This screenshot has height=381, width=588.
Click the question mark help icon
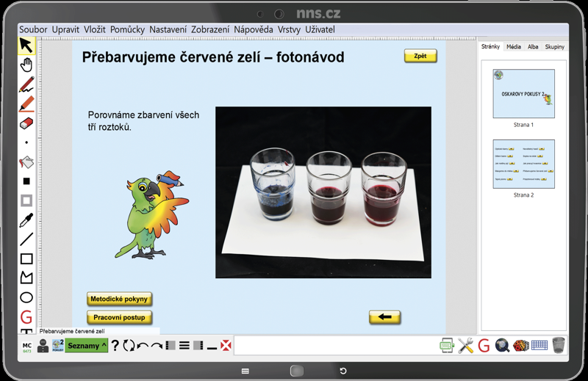pyautogui.click(x=115, y=346)
